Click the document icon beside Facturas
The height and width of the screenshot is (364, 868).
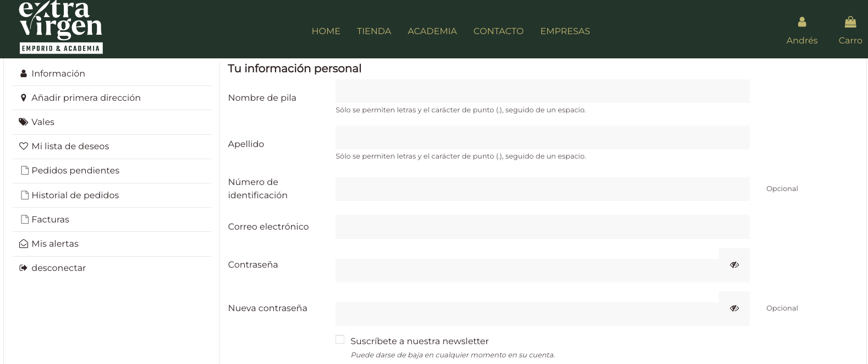(24, 219)
